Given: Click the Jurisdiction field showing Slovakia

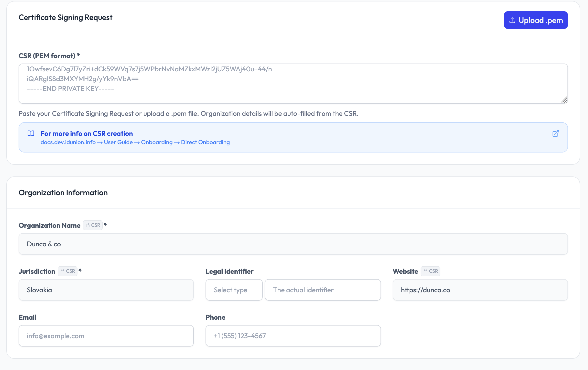Looking at the screenshot, I should coord(106,290).
